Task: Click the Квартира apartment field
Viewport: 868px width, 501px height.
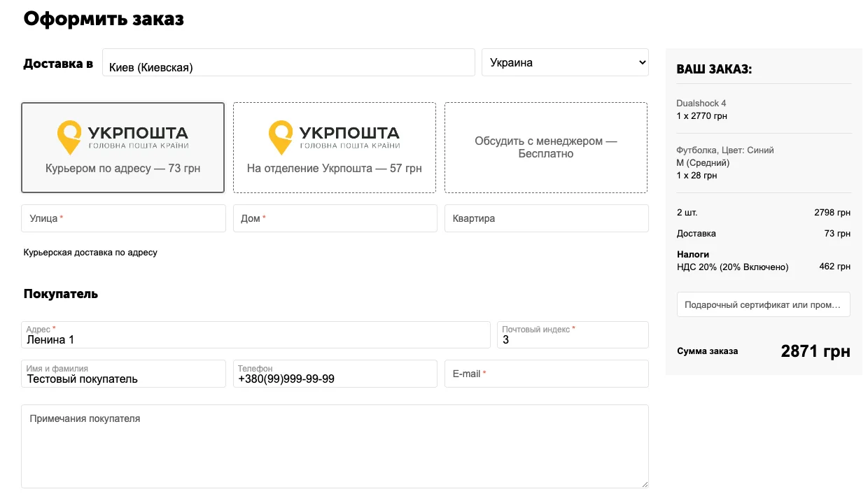Action: click(546, 218)
